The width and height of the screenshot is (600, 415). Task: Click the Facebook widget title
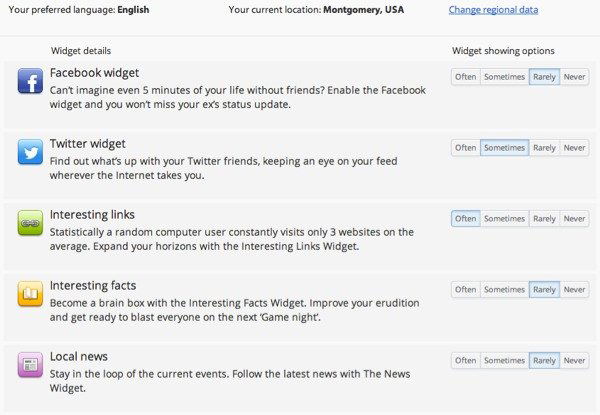coord(94,73)
